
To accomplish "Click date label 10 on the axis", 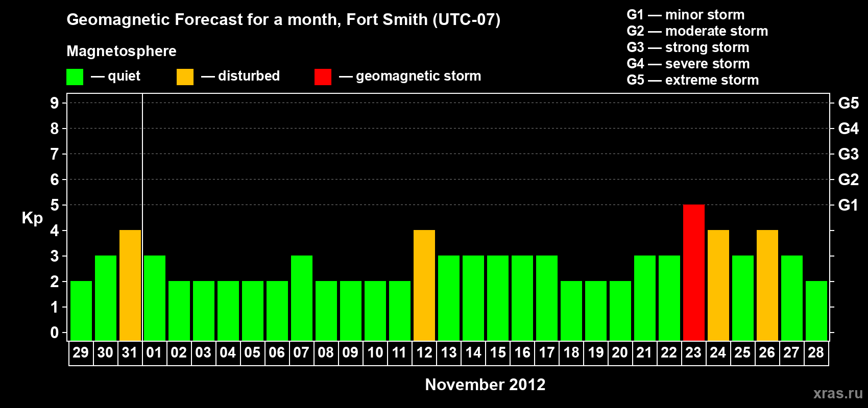I will [375, 353].
